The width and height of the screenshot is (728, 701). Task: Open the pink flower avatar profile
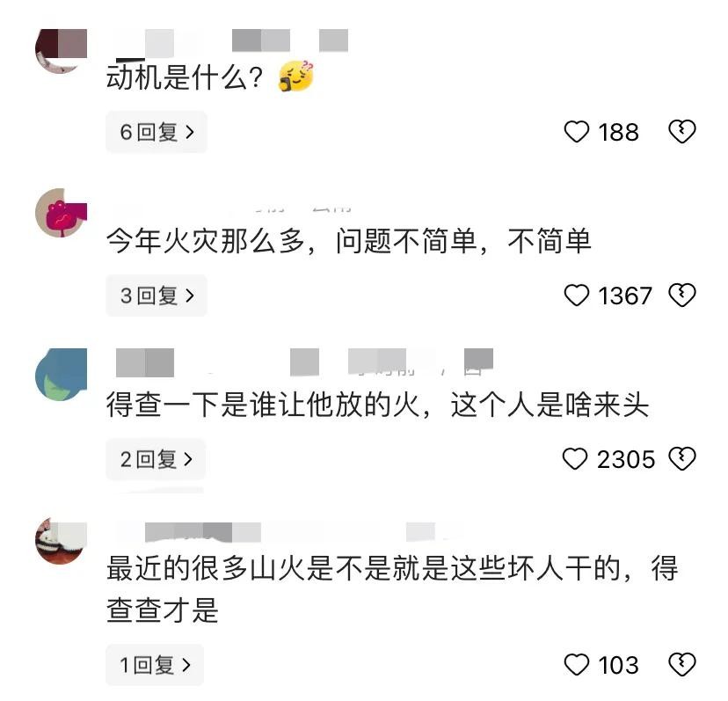(x=61, y=213)
